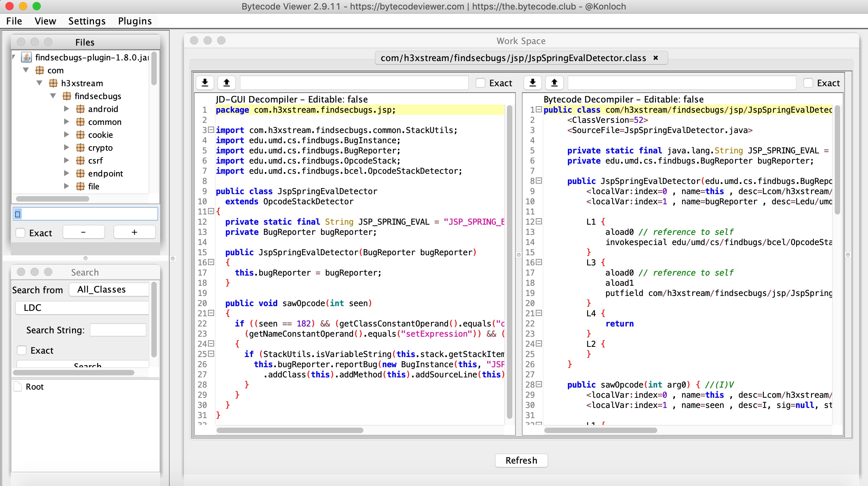Screen dimensions: 868x486
Task: Collapse the findsecbugs tree node
Action: (53, 96)
